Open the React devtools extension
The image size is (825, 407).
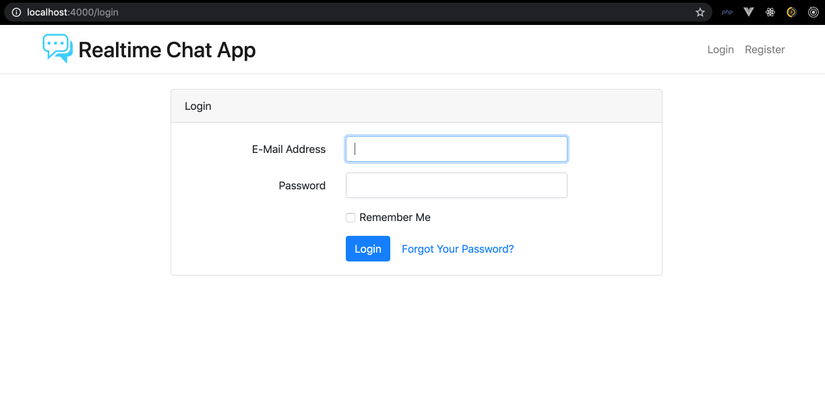770,12
